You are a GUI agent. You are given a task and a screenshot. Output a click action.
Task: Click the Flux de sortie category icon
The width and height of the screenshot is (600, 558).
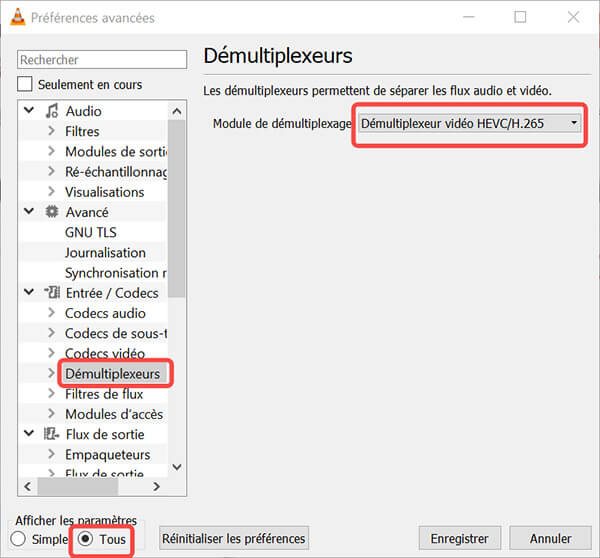click(x=52, y=434)
